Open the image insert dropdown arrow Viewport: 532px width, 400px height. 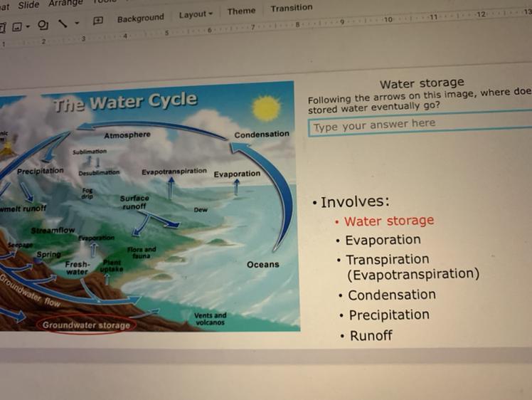click(28, 26)
